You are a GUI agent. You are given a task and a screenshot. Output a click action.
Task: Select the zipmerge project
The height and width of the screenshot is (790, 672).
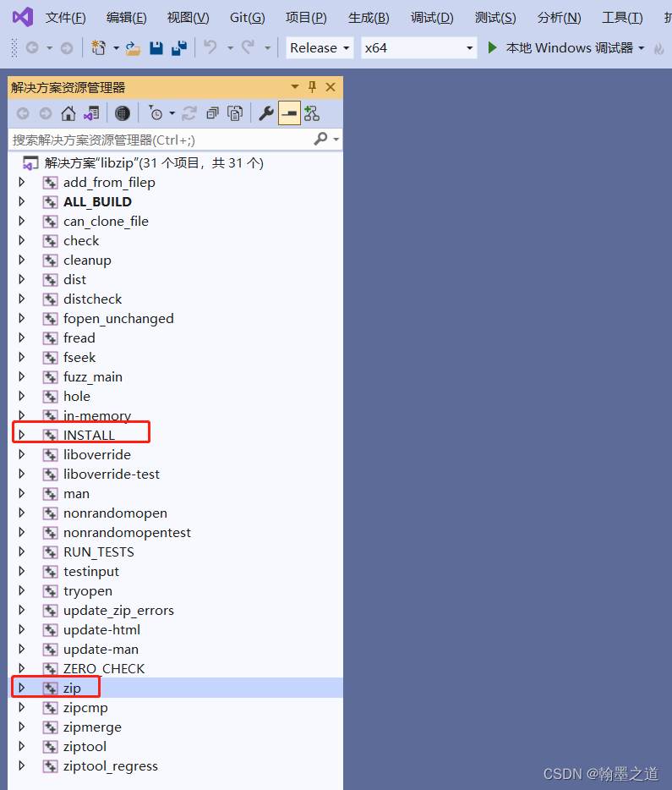pos(92,727)
